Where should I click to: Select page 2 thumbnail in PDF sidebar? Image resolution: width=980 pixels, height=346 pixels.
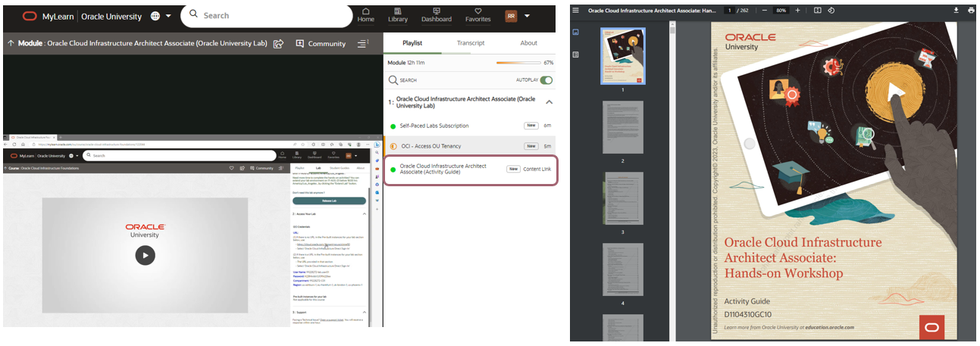coord(622,127)
